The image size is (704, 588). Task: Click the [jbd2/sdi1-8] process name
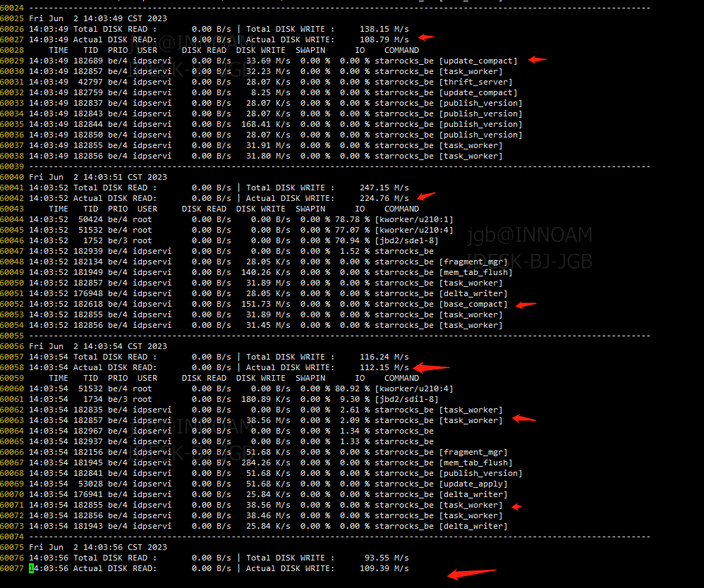(x=408, y=399)
